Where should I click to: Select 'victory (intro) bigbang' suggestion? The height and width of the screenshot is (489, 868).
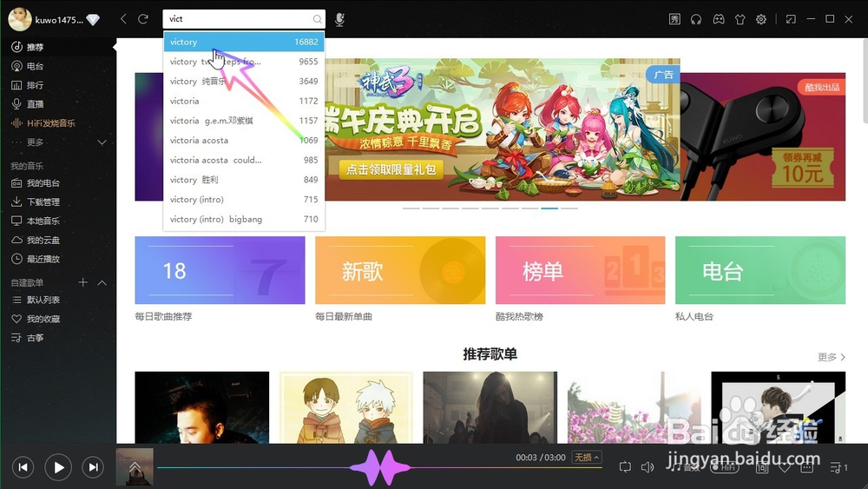(x=244, y=219)
